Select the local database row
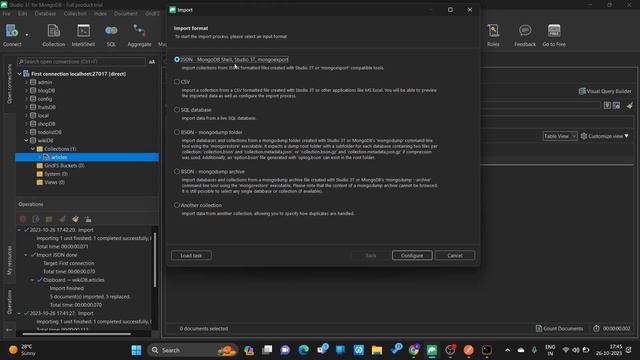The width and height of the screenshot is (640, 360). [87, 116]
